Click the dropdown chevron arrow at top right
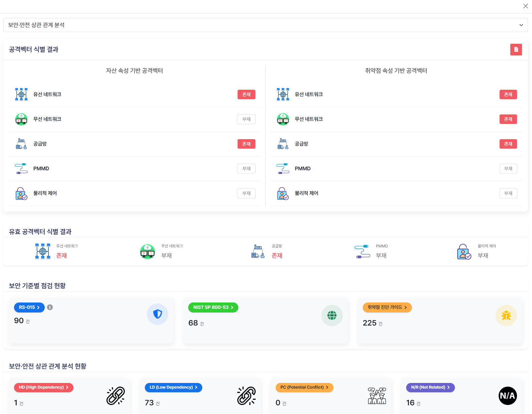 coord(521,25)
